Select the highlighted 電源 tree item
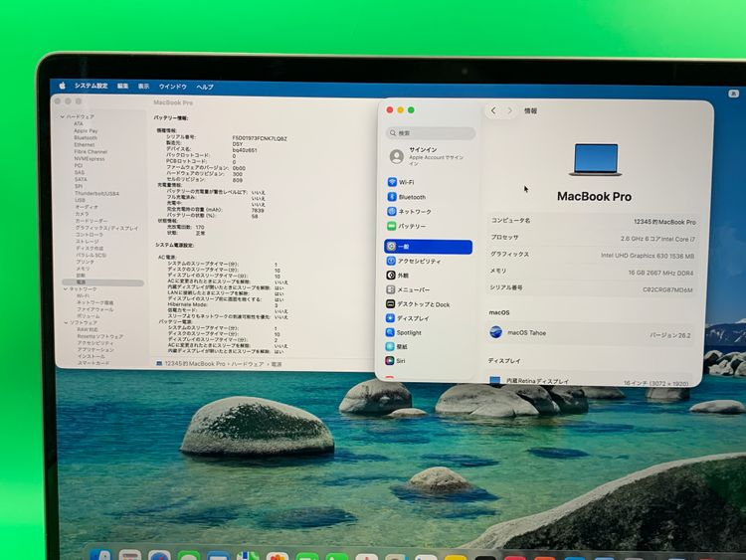746x560 pixels. point(102,282)
